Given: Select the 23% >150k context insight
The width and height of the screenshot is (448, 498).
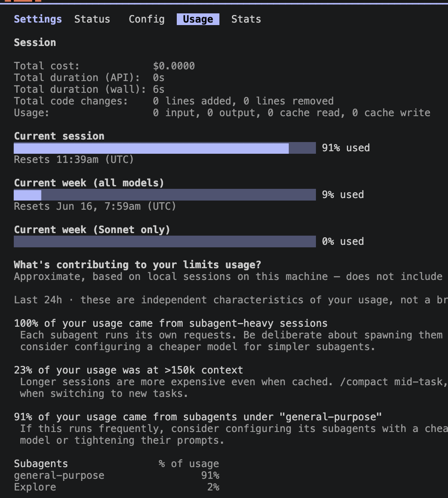Looking at the screenshot, I should point(128,370).
